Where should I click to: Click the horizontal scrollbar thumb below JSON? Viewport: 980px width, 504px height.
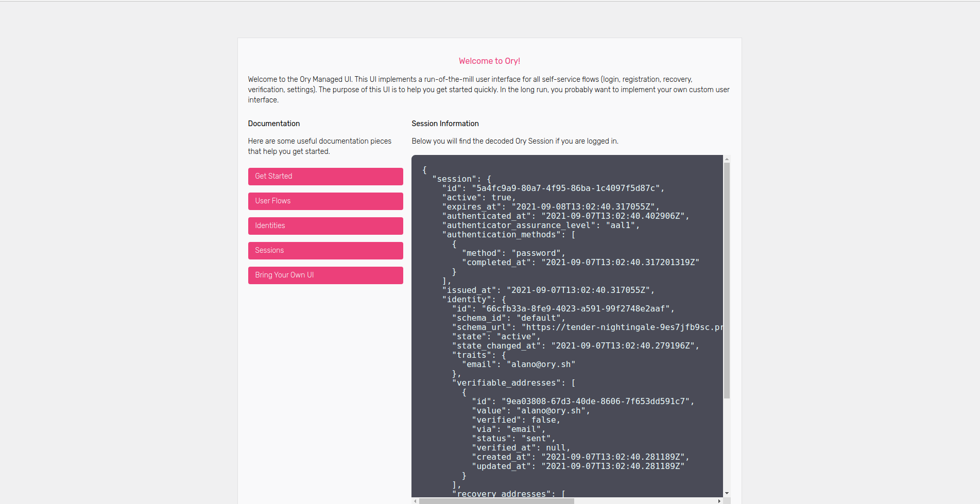point(496,501)
